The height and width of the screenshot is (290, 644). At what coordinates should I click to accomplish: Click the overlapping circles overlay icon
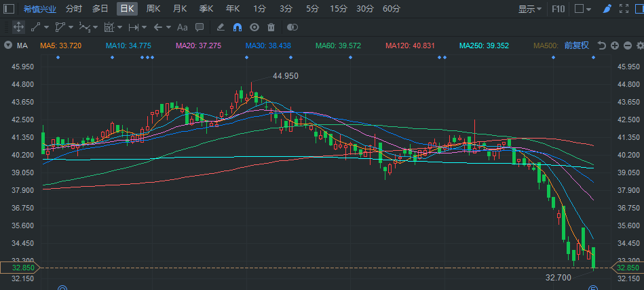click(x=292, y=28)
